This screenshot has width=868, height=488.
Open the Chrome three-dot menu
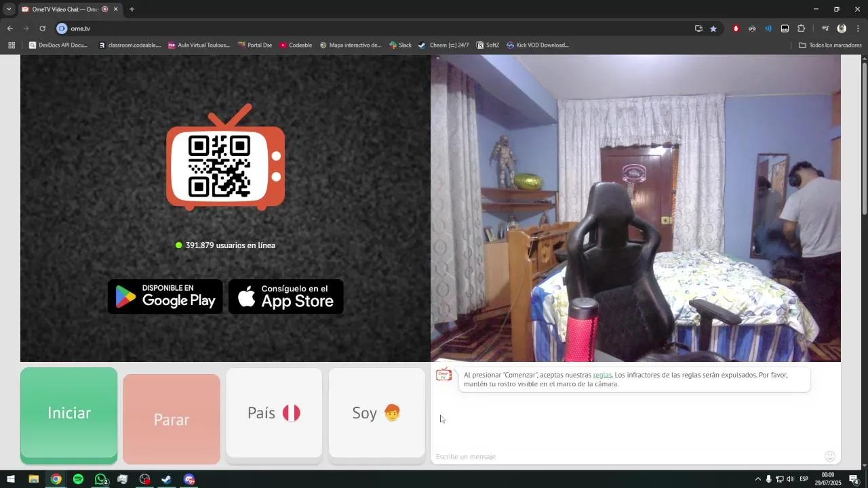point(858,28)
